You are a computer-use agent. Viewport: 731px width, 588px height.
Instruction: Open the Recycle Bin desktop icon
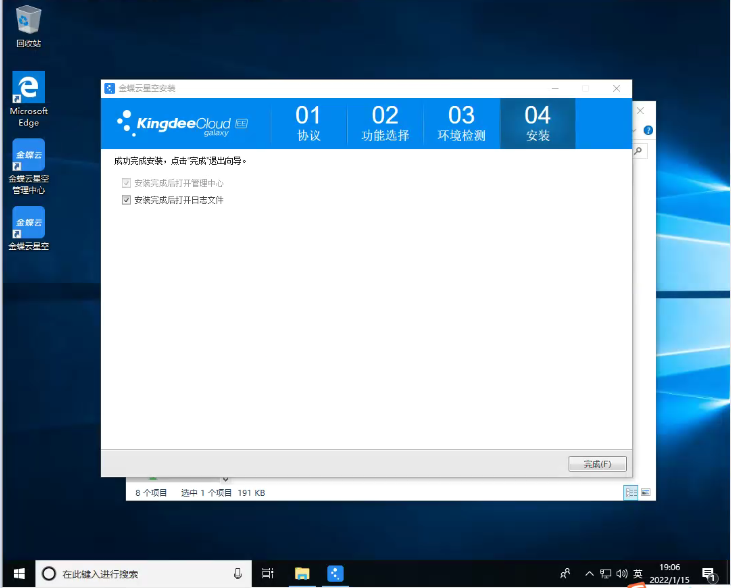tap(28, 26)
